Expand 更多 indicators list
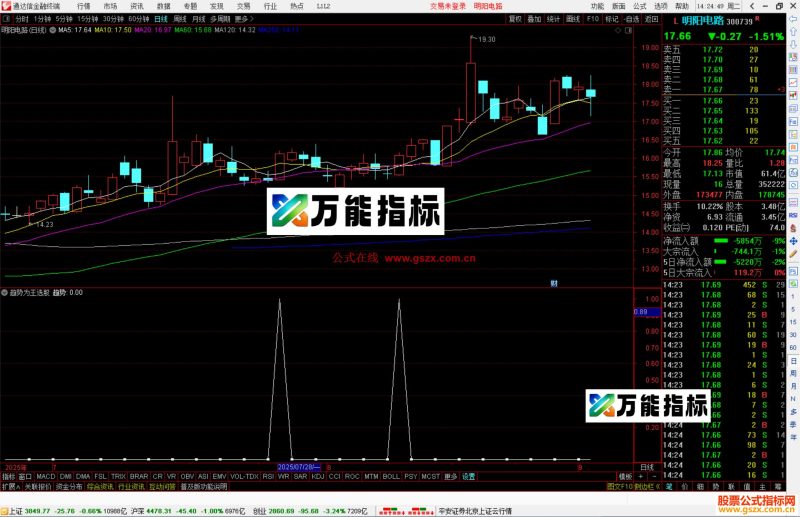The image size is (800, 517). coord(451,476)
